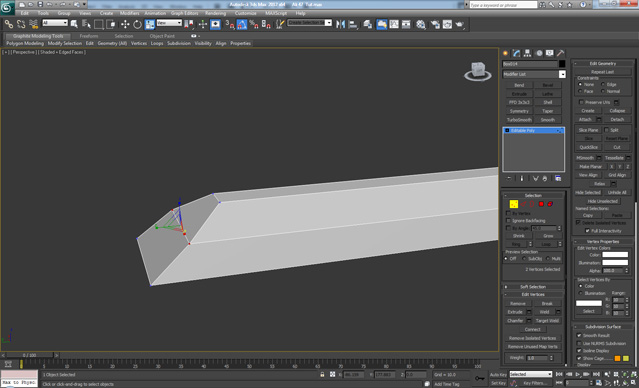Toggle the Angle Snap magnet icon
The image size is (639, 388).
click(x=242, y=24)
